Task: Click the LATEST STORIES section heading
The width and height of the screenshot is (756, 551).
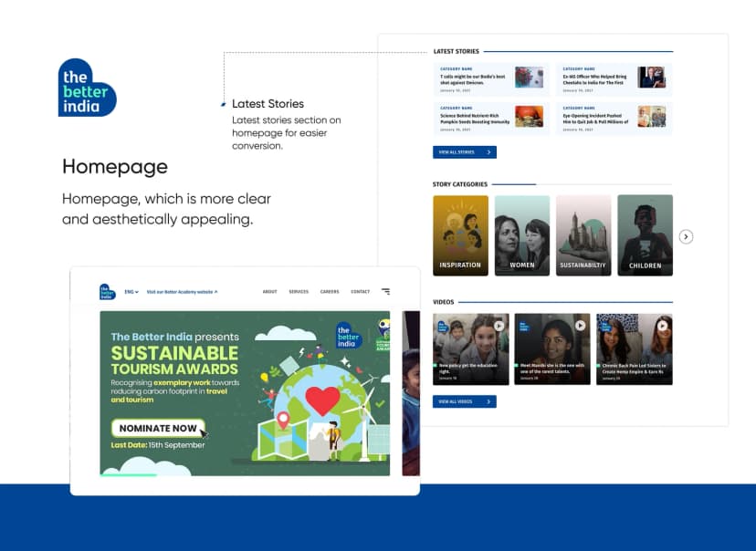Action: point(457,51)
